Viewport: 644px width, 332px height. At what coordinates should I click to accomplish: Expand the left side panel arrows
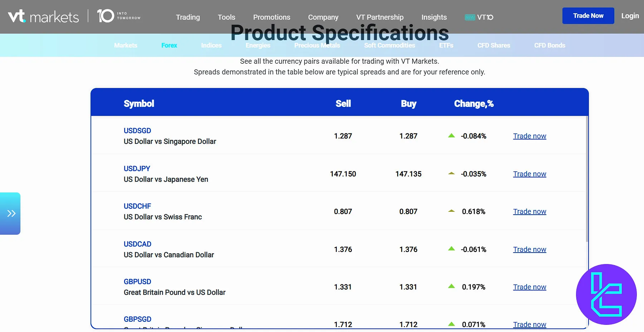tap(10, 214)
